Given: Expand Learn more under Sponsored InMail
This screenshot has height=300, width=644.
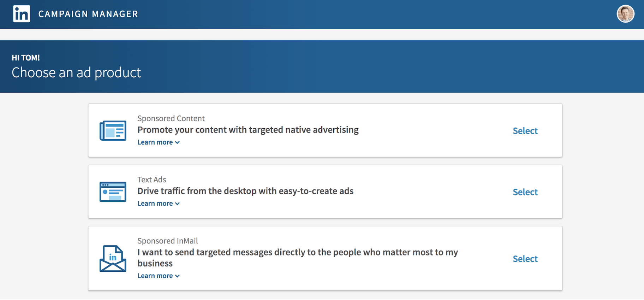Looking at the screenshot, I should (158, 276).
